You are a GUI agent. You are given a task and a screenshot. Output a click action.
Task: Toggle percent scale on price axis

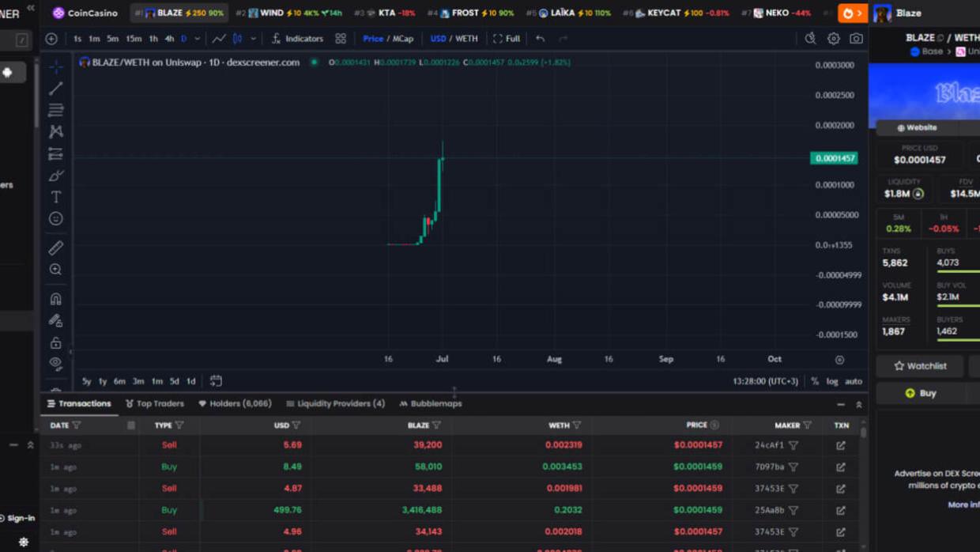pos(815,381)
